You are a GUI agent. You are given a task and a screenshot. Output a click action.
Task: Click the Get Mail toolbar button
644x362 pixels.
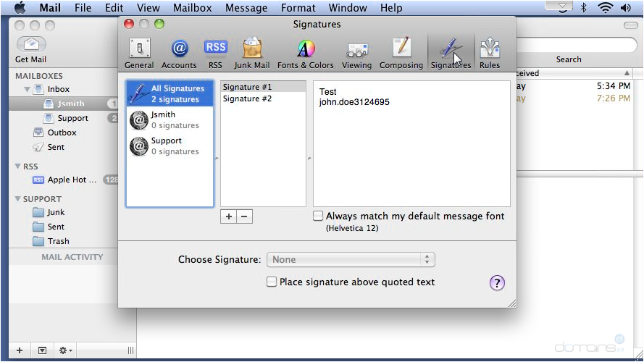31,49
